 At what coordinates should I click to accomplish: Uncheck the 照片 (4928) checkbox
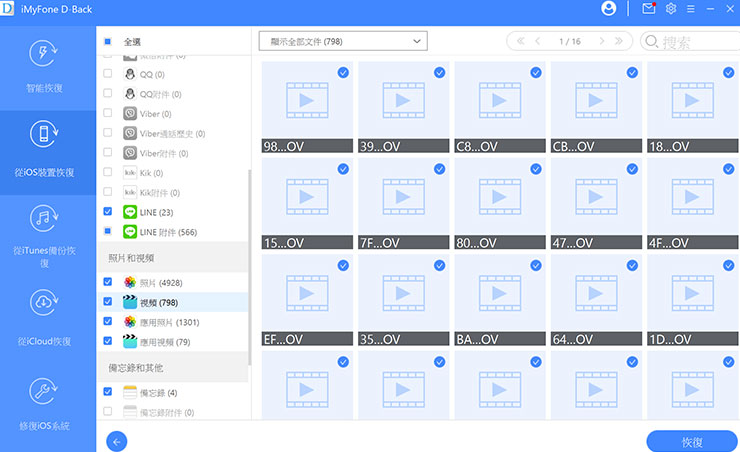pyautogui.click(x=108, y=282)
